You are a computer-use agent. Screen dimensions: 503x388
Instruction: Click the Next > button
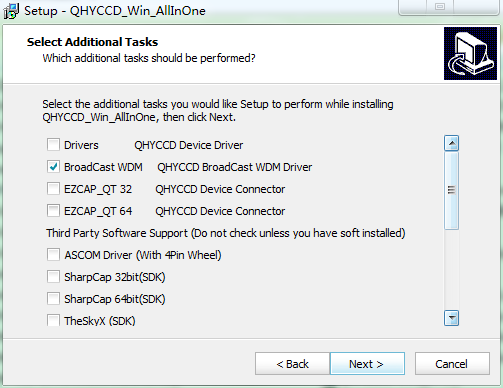tap(367, 364)
